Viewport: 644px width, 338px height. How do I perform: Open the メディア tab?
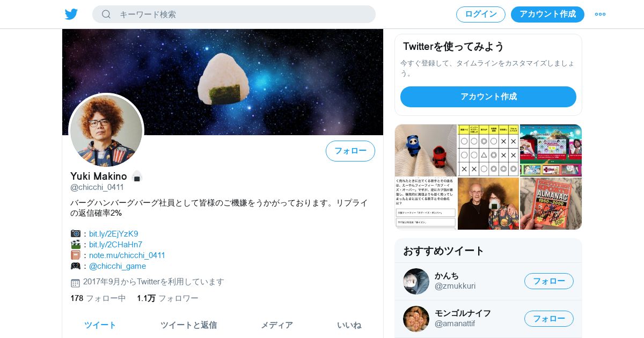(x=277, y=325)
